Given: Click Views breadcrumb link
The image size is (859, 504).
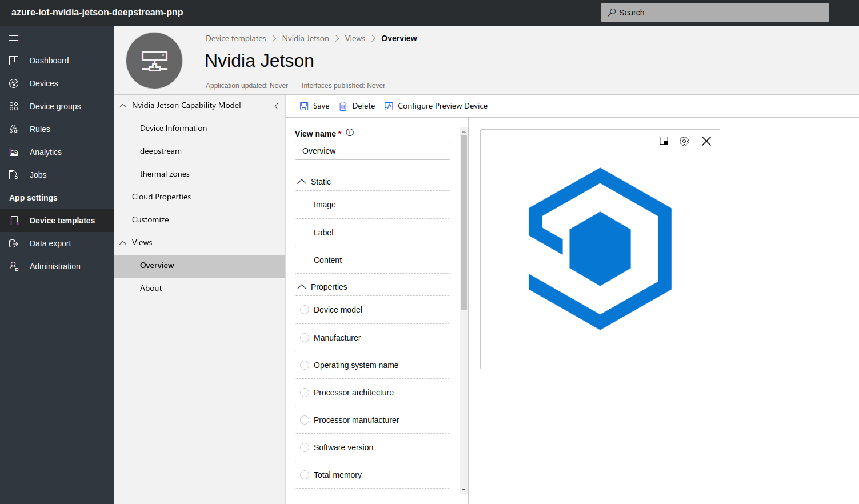Looking at the screenshot, I should pos(355,38).
